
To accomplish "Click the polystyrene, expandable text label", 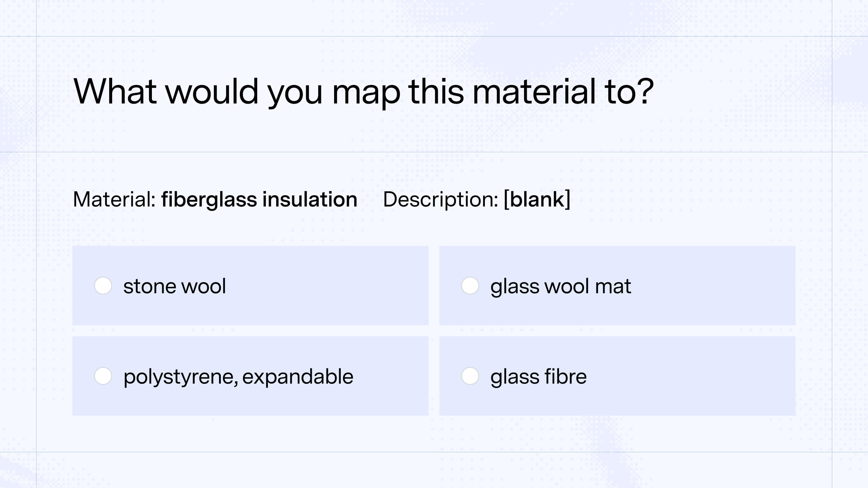I will coord(238,377).
